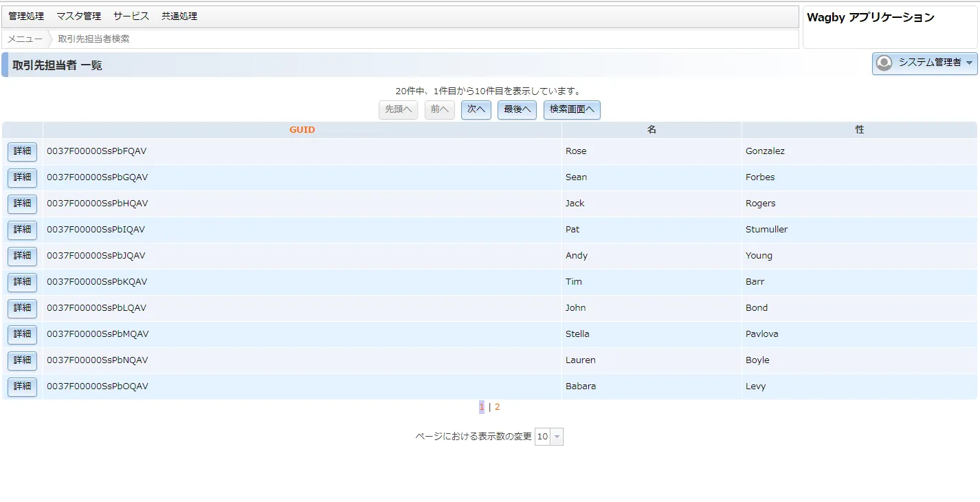The image size is (980, 502).
Task: Open the システム管理者 dropdown menu
Action: 969,63
